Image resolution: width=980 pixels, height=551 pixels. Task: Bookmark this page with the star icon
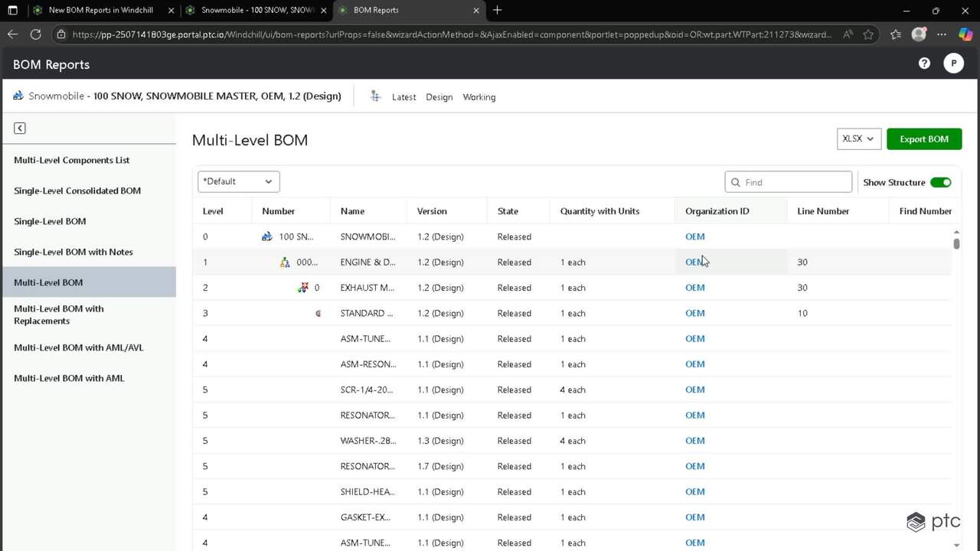point(868,34)
